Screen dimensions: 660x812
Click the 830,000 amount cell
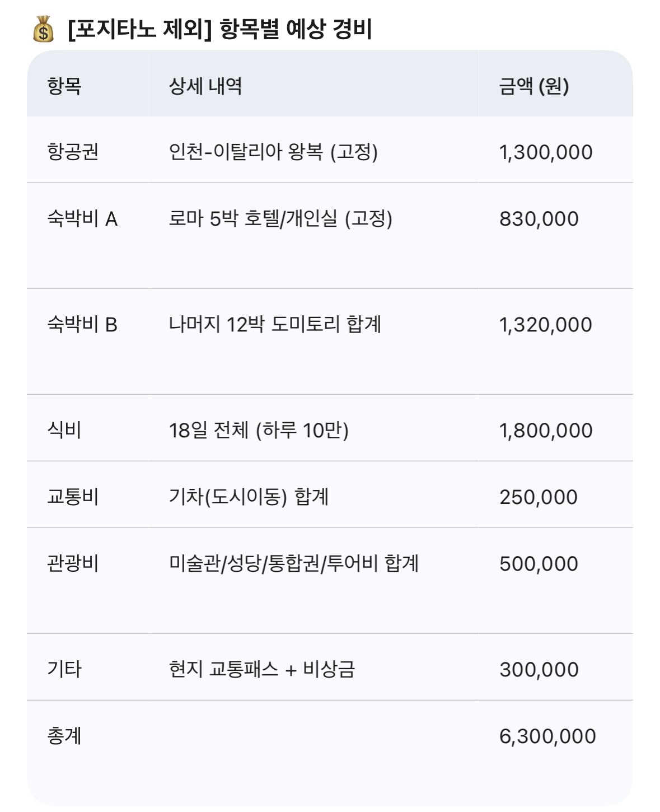pos(539,219)
